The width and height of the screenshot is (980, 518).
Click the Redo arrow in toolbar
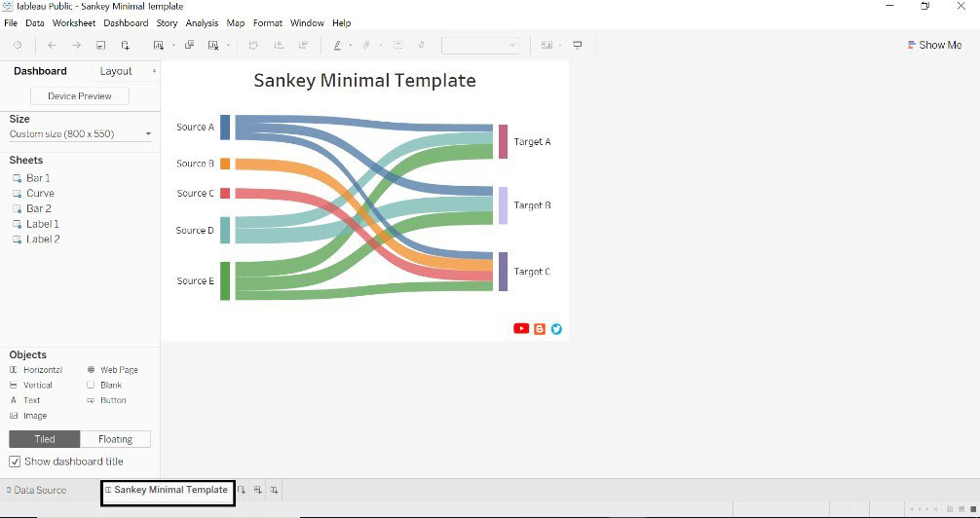coord(76,45)
